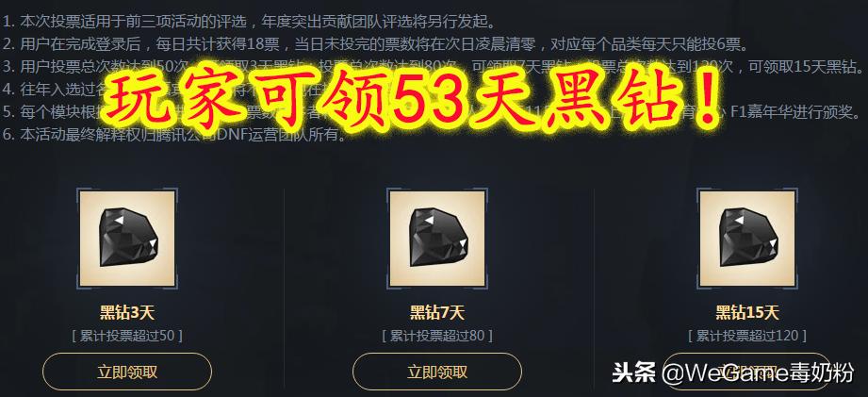
Task: Click the 累计投票超过80 requirement text
Action: pos(437,336)
